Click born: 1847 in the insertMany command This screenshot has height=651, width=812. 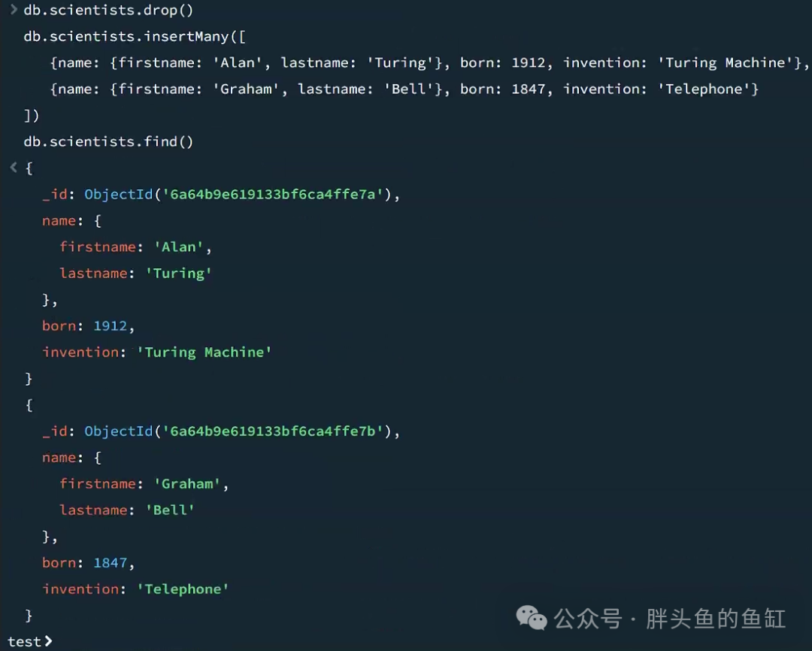tap(503, 89)
